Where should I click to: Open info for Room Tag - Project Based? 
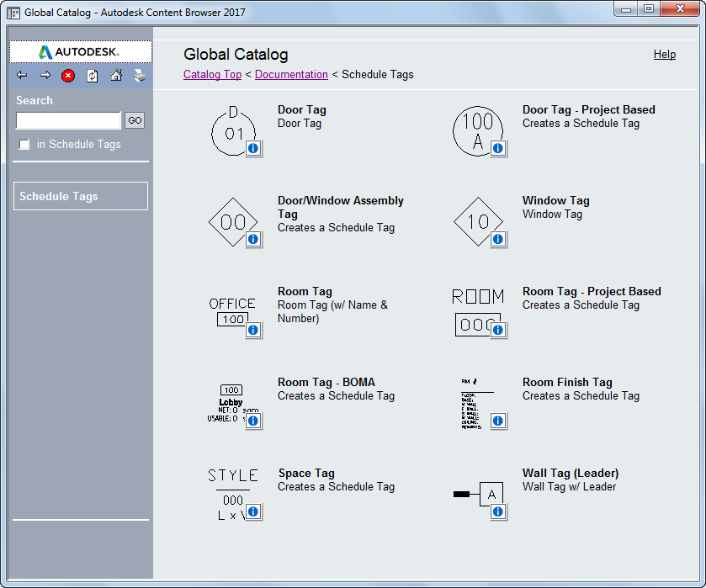pyautogui.click(x=498, y=330)
